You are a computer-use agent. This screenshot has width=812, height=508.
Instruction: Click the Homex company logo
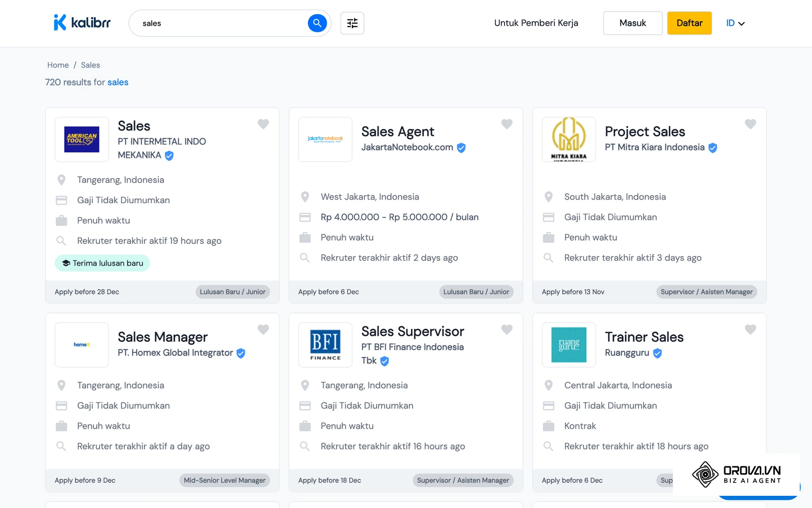click(x=82, y=344)
